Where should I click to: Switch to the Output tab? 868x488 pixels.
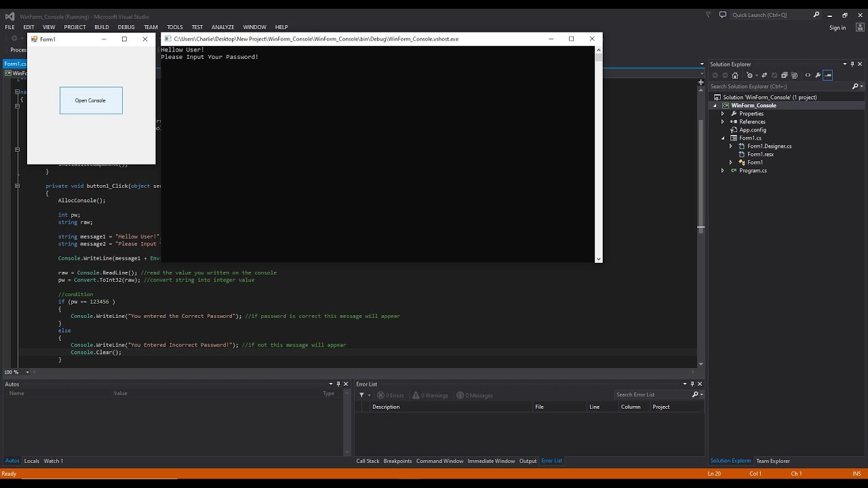pos(528,461)
